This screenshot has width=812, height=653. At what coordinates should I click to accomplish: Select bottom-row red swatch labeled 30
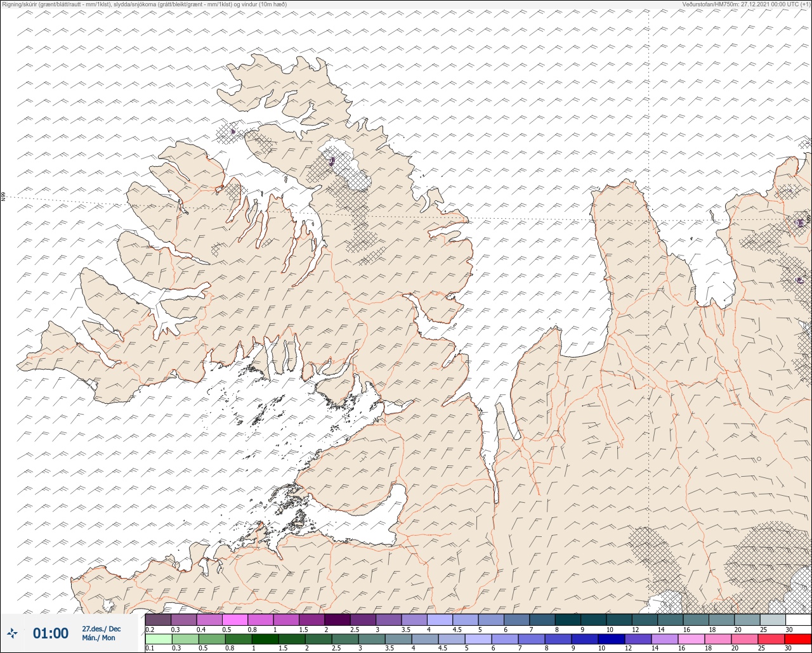click(x=798, y=638)
